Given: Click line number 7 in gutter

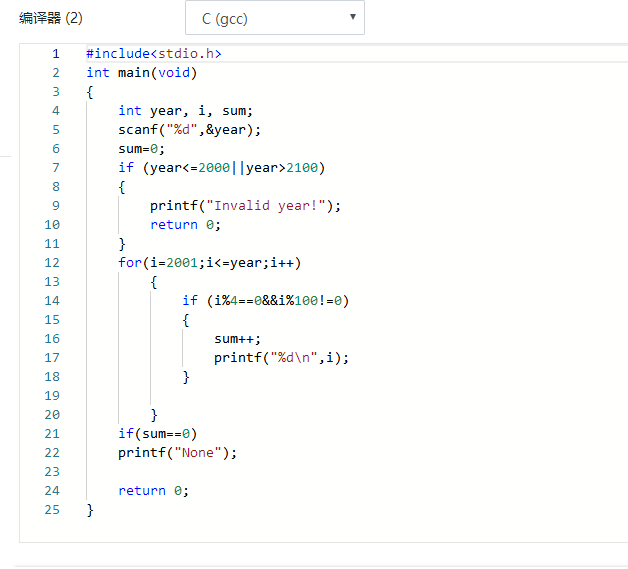Looking at the screenshot, I should coord(56,168).
